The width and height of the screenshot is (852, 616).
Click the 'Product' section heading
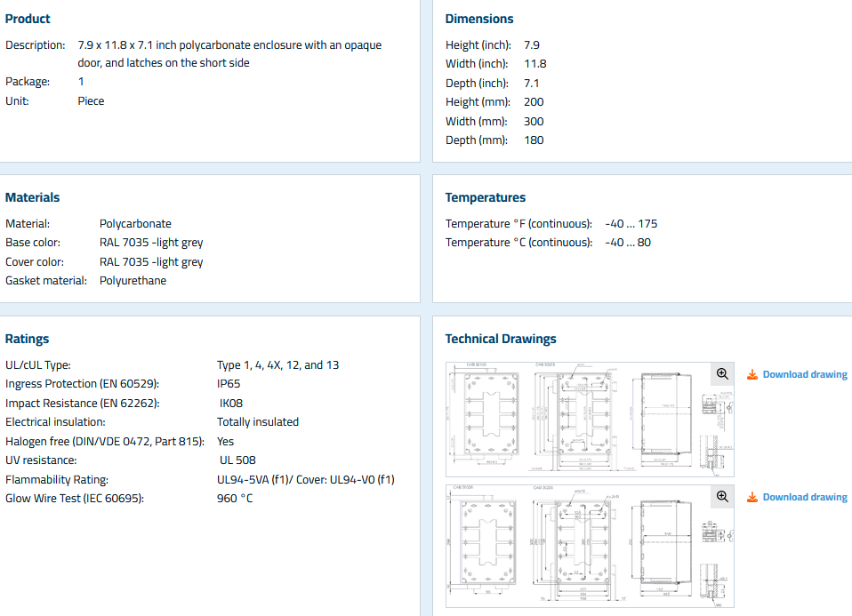click(x=28, y=19)
